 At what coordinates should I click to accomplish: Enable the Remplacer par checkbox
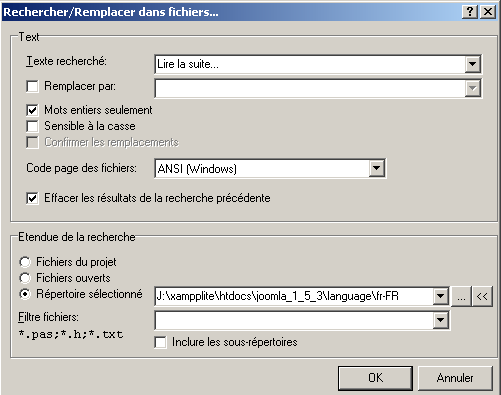32,86
